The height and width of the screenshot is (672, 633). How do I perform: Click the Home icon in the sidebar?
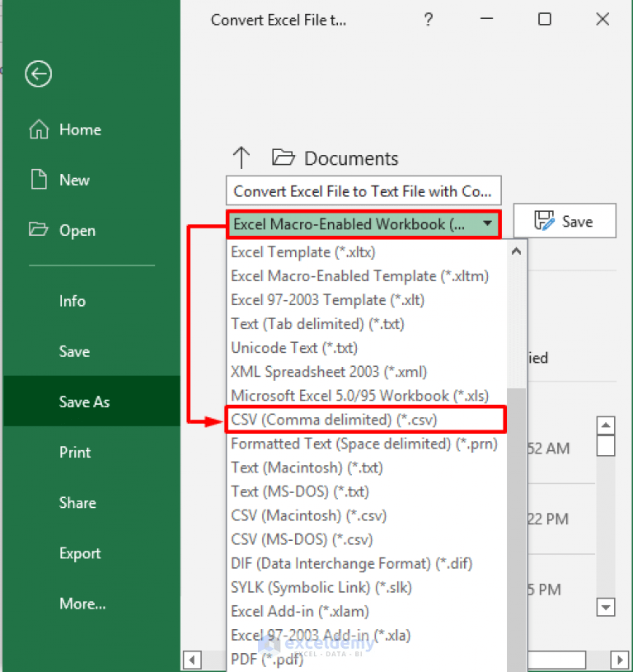click(x=39, y=129)
